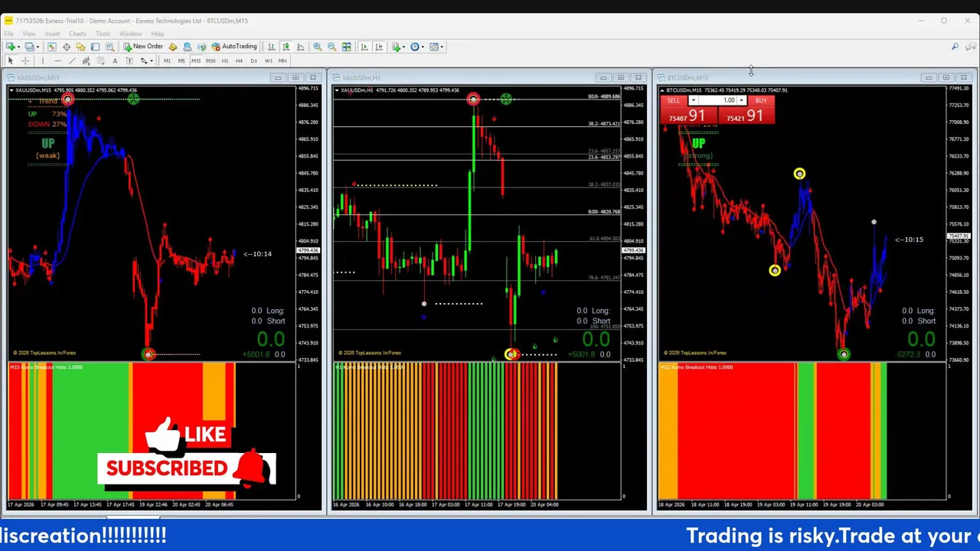980x551 pixels.
Task: Select the Horizontal Line drawing tool
Action: point(57,61)
